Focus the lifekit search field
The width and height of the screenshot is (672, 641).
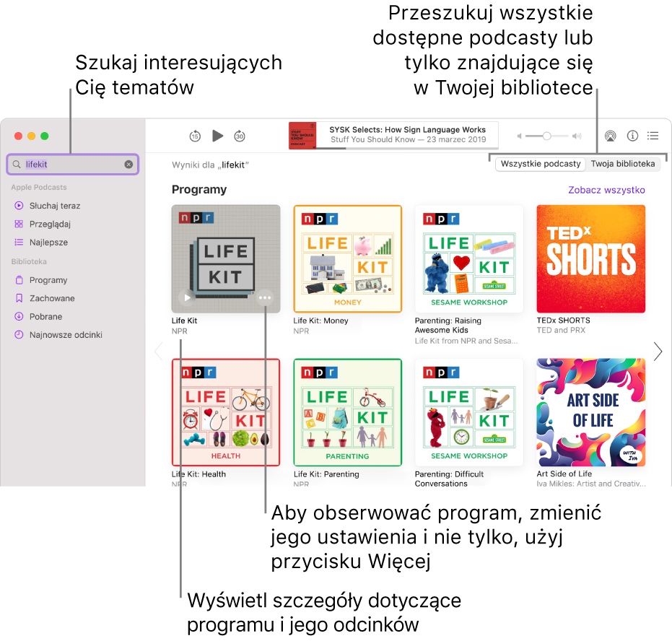[73, 165]
